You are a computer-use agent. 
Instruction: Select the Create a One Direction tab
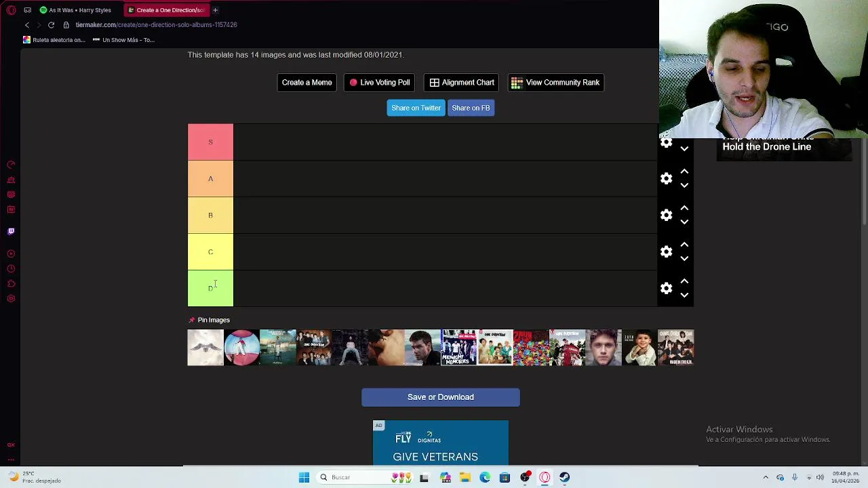pos(166,10)
